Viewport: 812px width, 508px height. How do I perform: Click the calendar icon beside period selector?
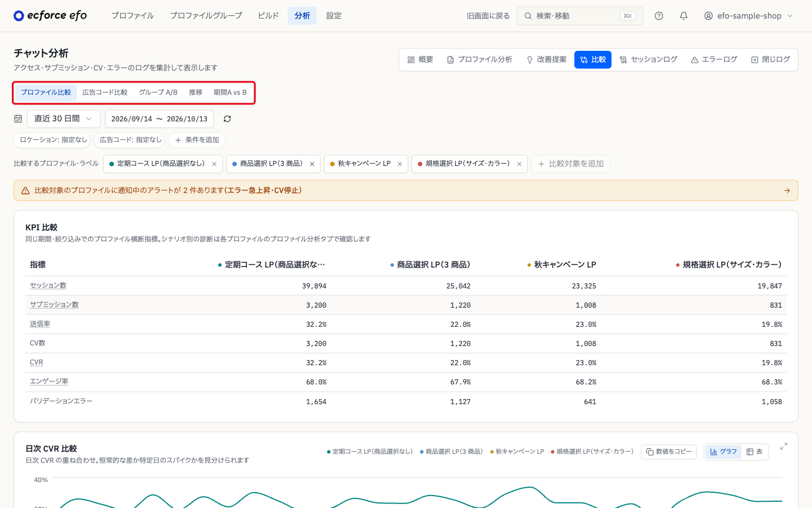[x=18, y=119]
